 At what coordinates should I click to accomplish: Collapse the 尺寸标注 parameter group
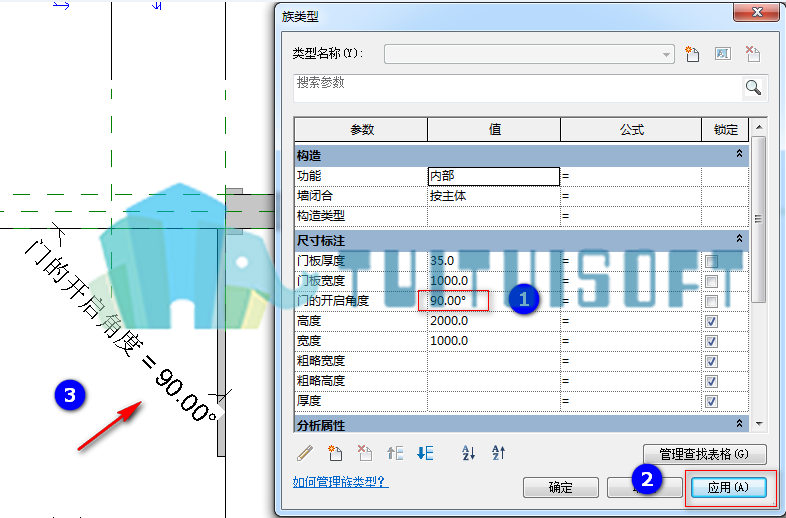coord(739,239)
